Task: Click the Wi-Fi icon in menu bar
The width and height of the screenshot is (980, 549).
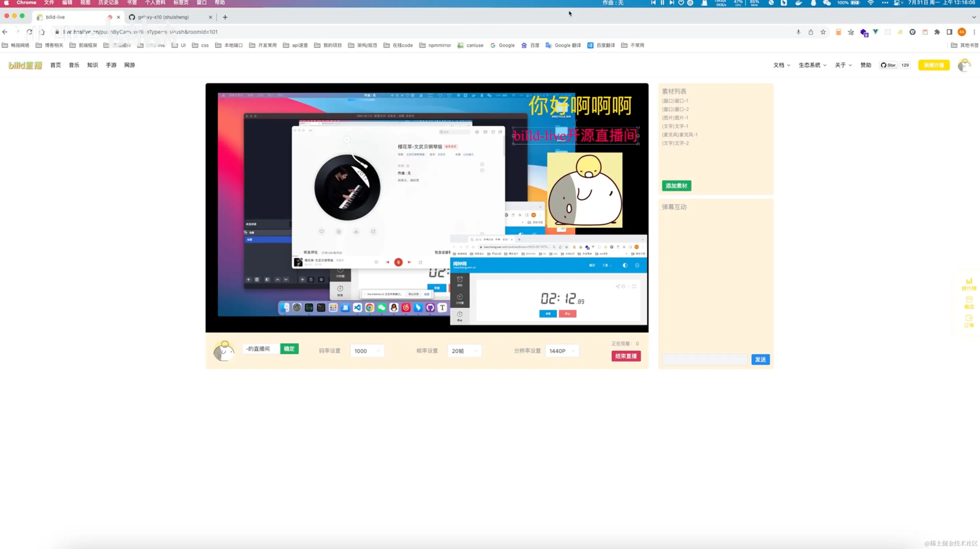Action: [x=871, y=3]
